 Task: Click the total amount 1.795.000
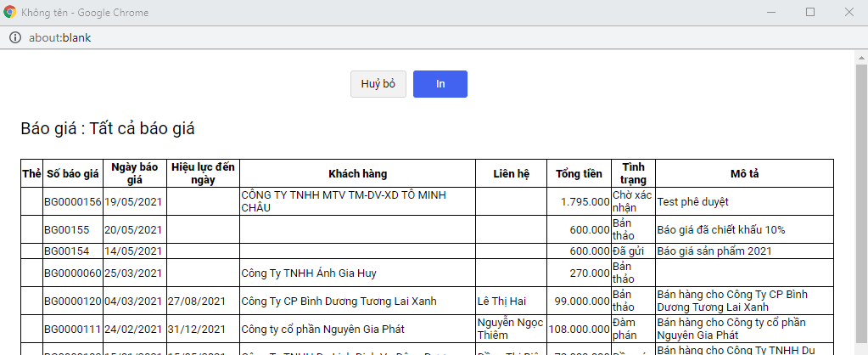(585, 202)
